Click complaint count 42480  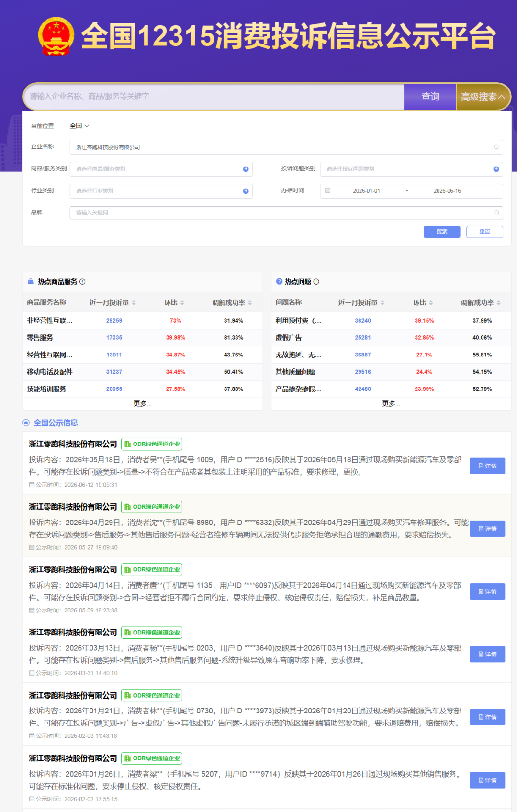pos(363,389)
